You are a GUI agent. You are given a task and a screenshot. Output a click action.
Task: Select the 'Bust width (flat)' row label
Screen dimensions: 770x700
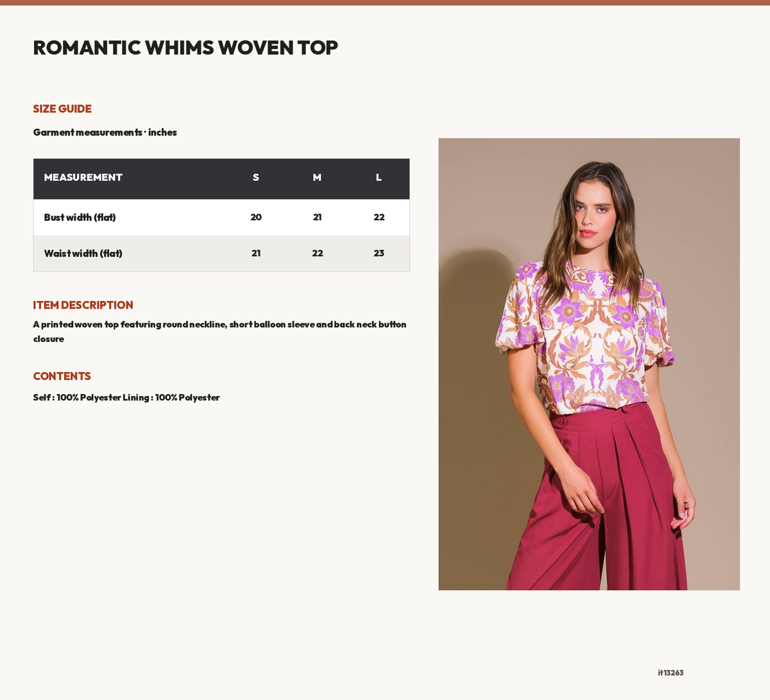[x=80, y=218]
